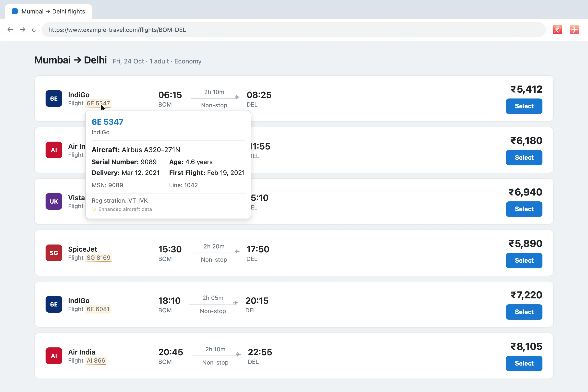Viewport: 588px width, 392px height.
Task: Click flight number 6E 5347 tag
Action: pyautogui.click(x=98, y=103)
